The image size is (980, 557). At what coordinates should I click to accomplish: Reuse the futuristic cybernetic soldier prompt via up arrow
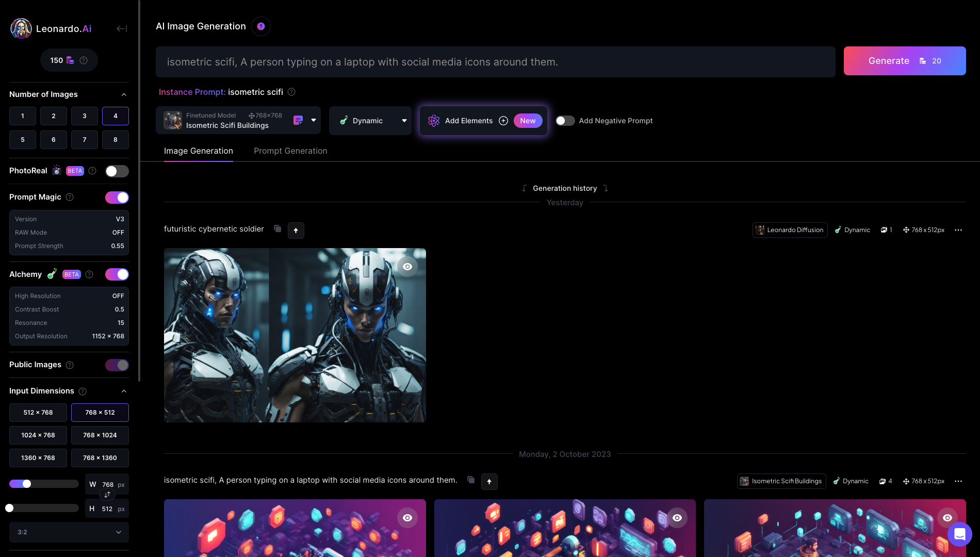[x=296, y=231]
